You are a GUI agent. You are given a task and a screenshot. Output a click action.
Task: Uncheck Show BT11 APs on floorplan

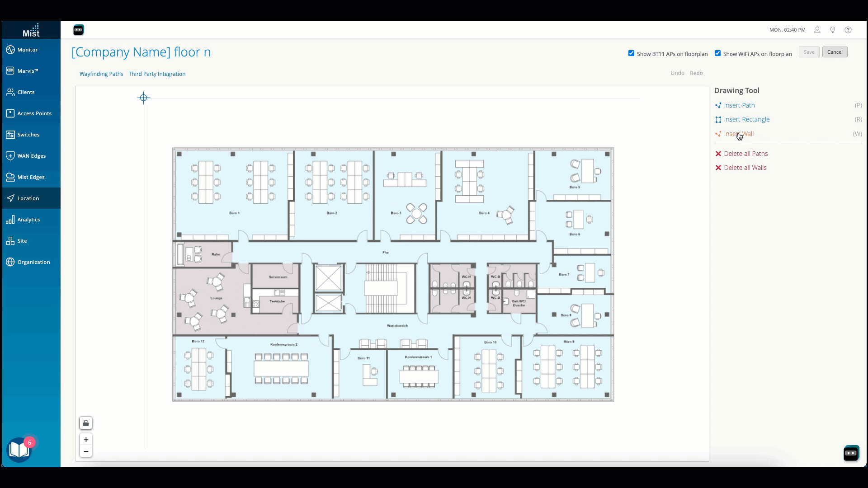(x=631, y=53)
